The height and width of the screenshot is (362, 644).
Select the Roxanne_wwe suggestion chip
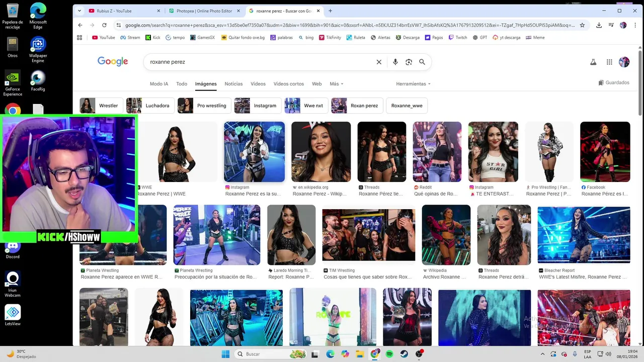coord(407,106)
